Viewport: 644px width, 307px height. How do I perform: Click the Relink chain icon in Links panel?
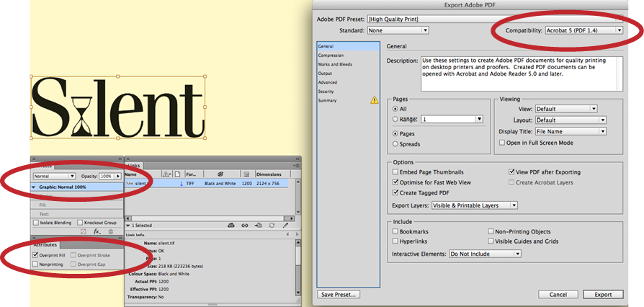244,226
